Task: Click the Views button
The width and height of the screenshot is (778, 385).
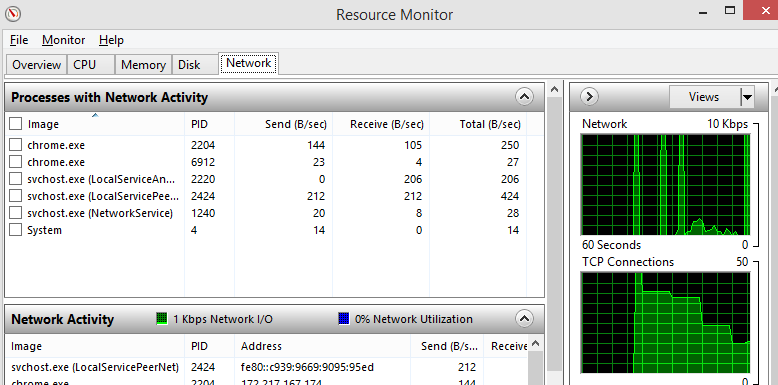Action: click(704, 97)
